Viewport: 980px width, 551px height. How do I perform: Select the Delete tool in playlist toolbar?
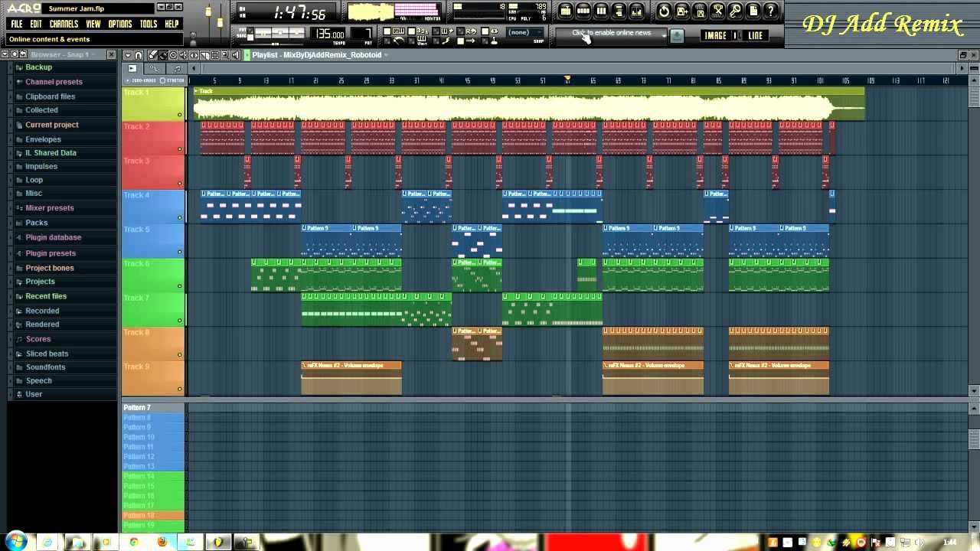[173, 55]
